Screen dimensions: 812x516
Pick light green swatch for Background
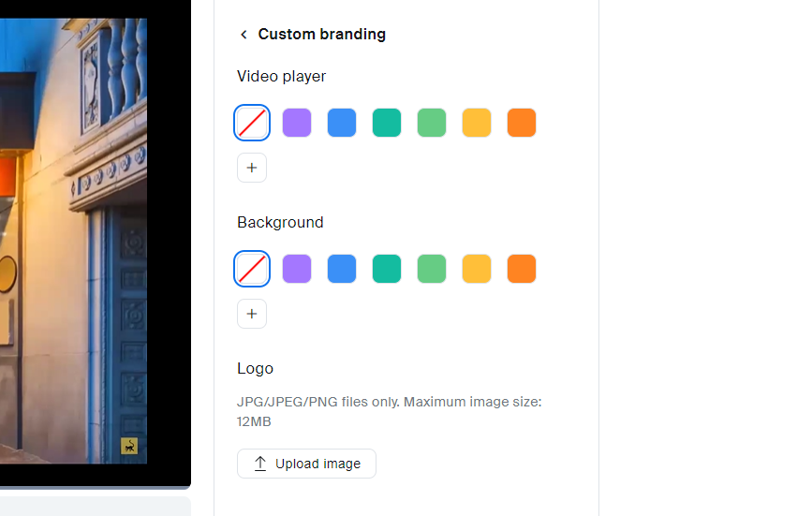click(x=432, y=269)
